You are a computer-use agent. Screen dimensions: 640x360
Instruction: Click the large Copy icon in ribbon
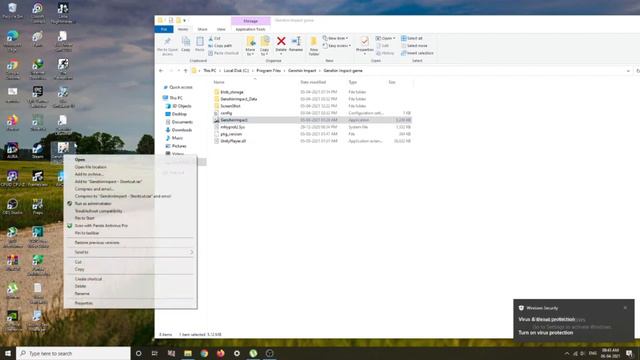[186, 44]
